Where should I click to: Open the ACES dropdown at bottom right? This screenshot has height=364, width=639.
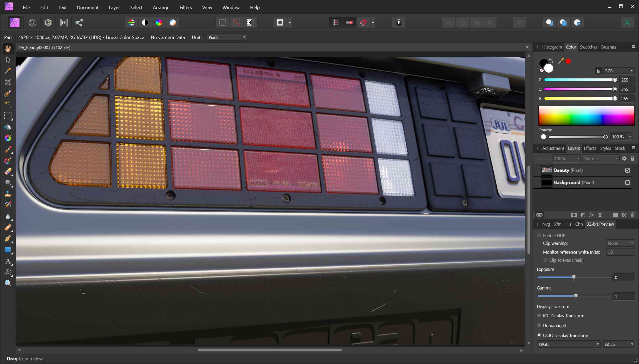(x=619, y=344)
